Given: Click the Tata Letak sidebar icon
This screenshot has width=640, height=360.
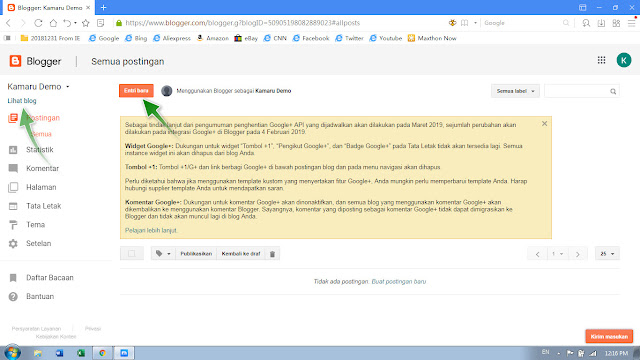Looking at the screenshot, I should pos(13,206).
